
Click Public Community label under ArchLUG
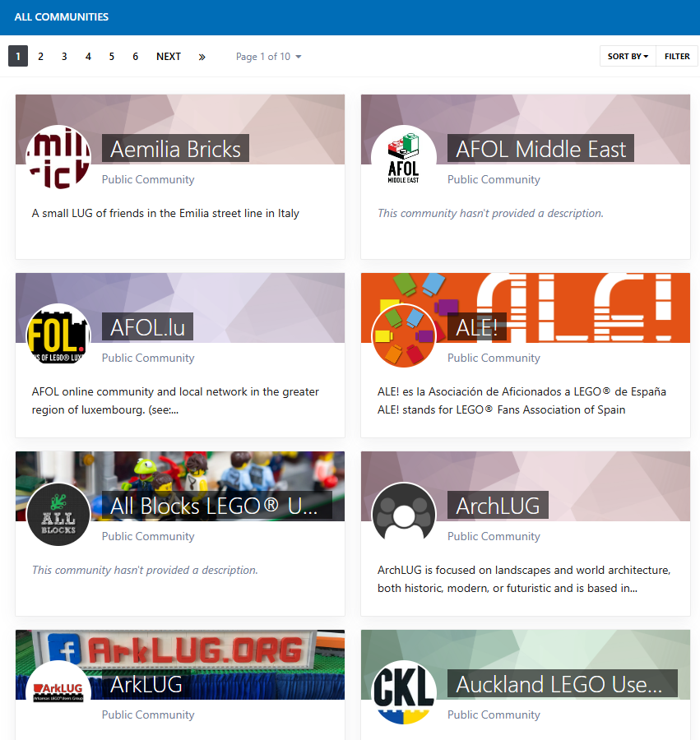494,537
